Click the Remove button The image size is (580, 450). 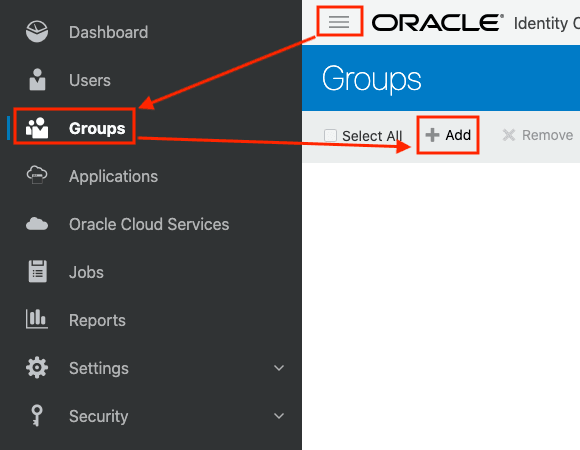pos(538,135)
